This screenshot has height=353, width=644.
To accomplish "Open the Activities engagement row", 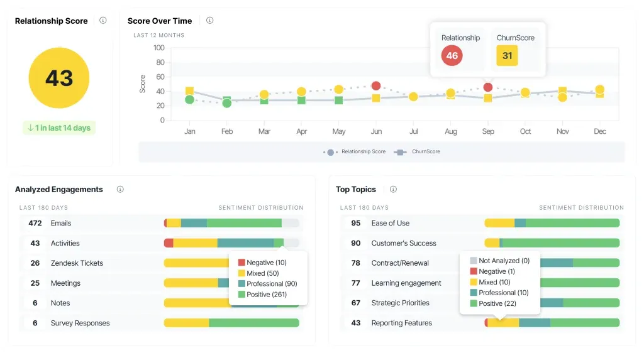I will (162, 243).
